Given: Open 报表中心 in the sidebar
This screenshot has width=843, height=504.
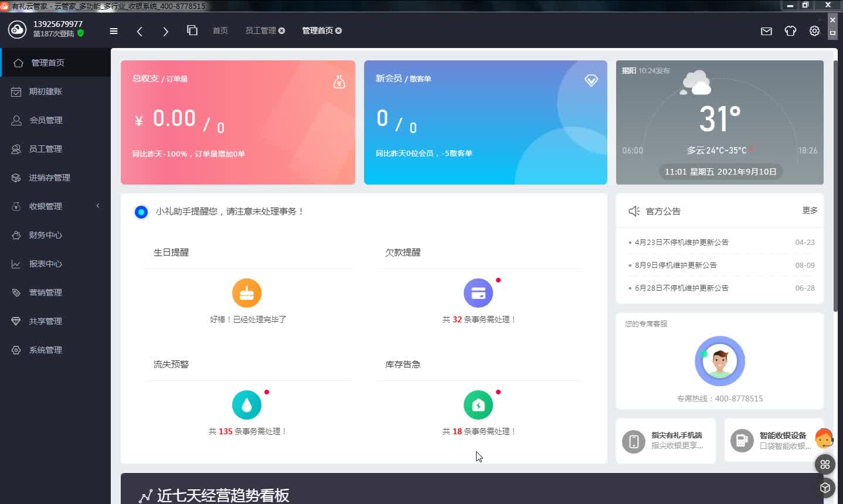Looking at the screenshot, I should (x=56, y=264).
